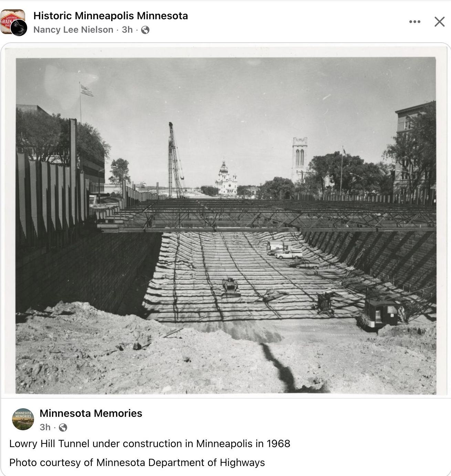Select the Lowry Hill Tunnel caption text

point(150,444)
